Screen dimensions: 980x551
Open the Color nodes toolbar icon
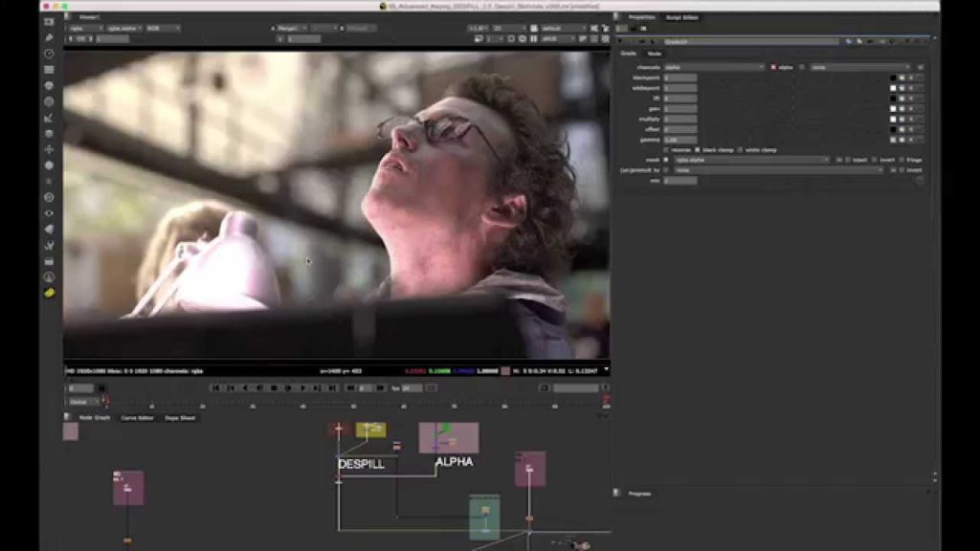tap(49, 86)
